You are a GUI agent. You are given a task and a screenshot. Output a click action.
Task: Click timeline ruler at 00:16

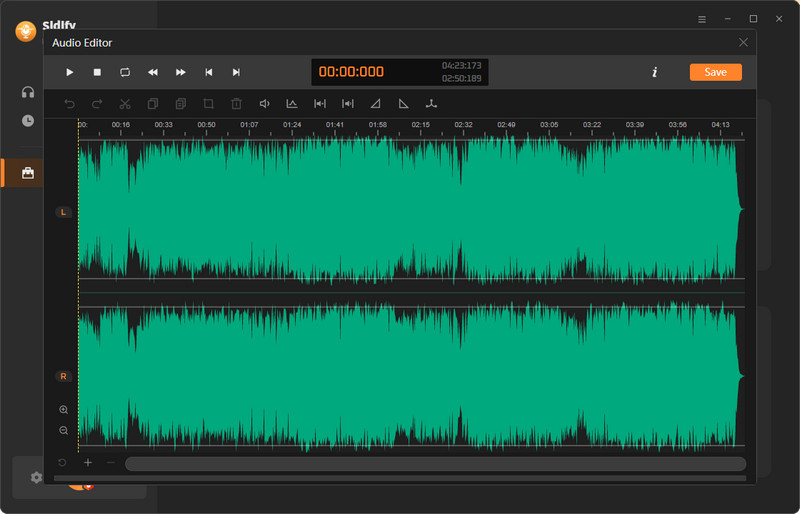click(x=121, y=125)
